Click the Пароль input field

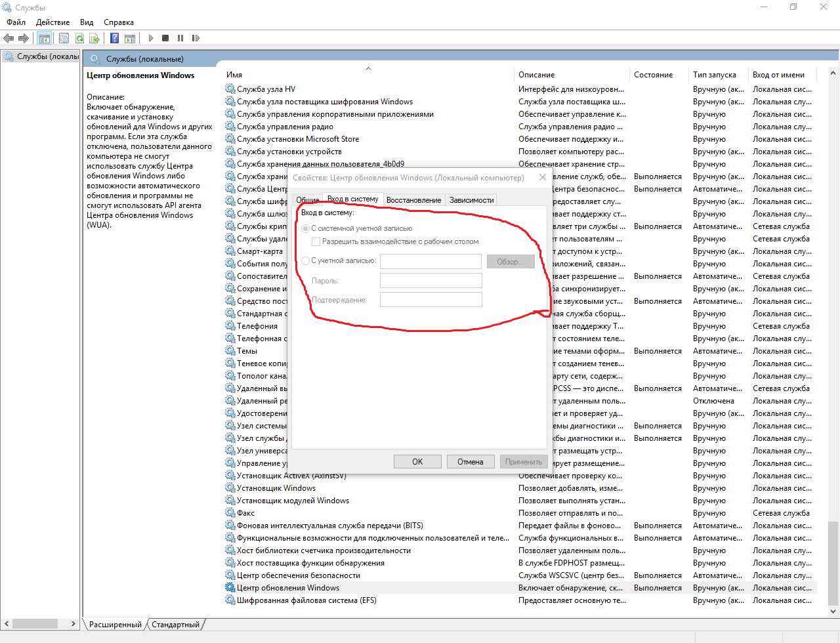coord(431,281)
